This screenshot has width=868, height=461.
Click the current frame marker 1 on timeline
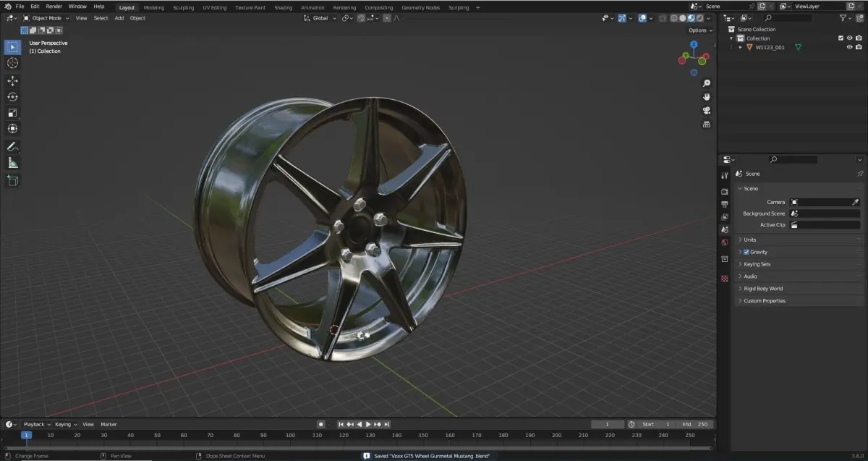pyautogui.click(x=26, y=435)
